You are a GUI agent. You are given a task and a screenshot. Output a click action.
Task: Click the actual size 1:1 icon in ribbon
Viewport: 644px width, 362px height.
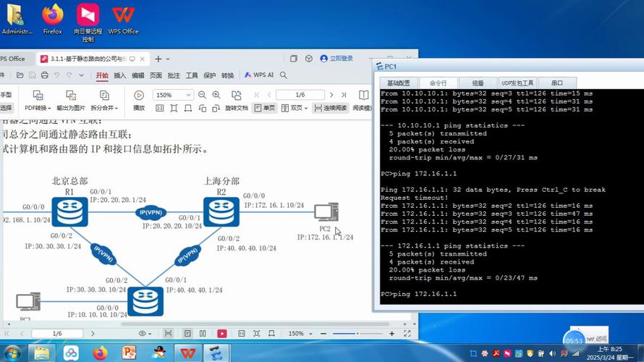tap(160, 108)
